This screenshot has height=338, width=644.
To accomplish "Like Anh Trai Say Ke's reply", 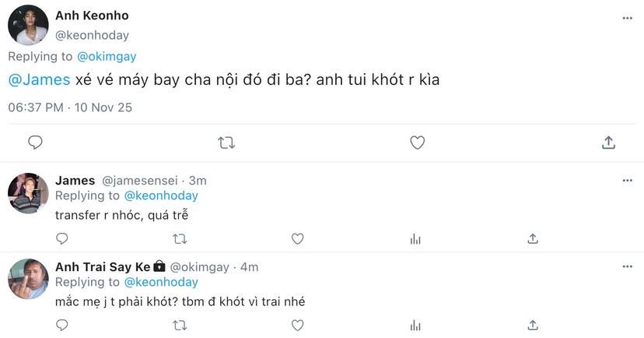I will (297, 326).
